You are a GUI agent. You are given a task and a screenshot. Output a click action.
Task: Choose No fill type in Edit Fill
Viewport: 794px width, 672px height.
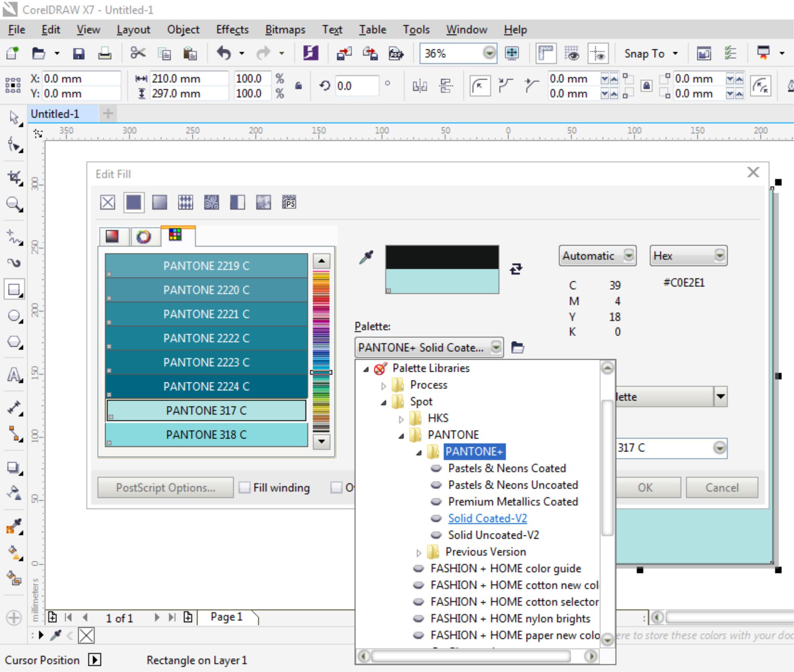click(107, 203)
